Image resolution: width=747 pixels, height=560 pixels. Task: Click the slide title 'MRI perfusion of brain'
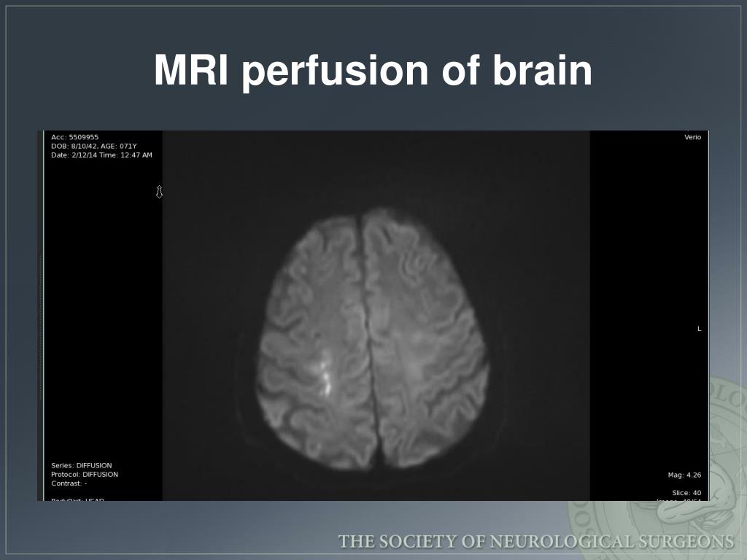(373, 71)
